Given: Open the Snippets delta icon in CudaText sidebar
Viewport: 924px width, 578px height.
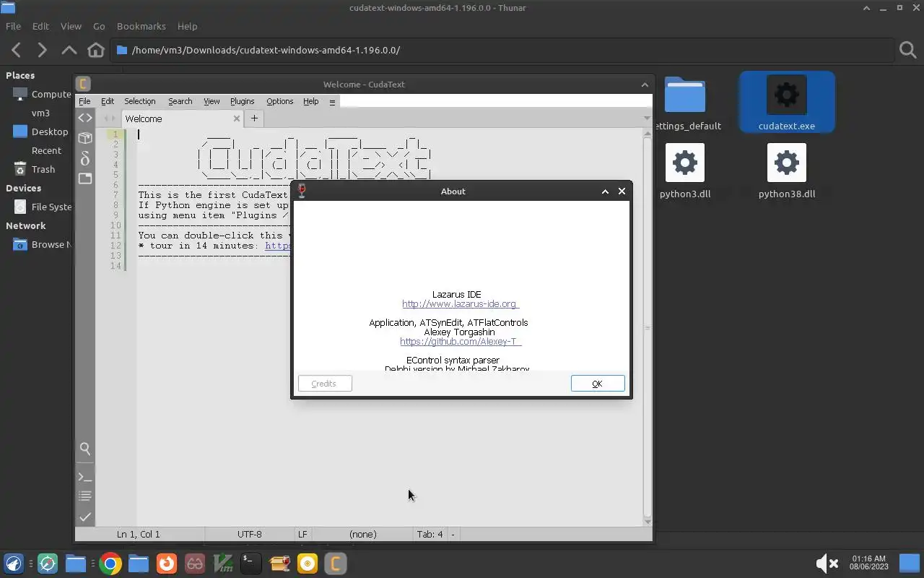Looking at the screenshot, I should click(85, 158).
